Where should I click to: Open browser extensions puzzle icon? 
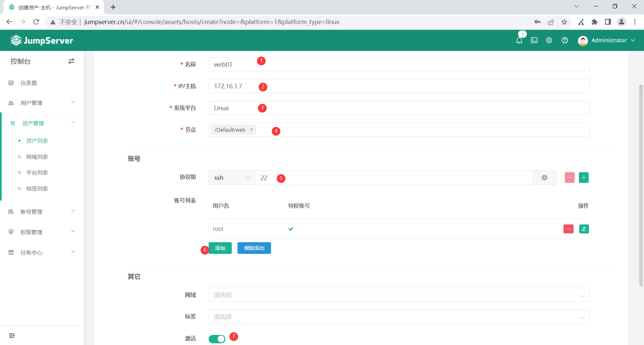tap(595, 22)
